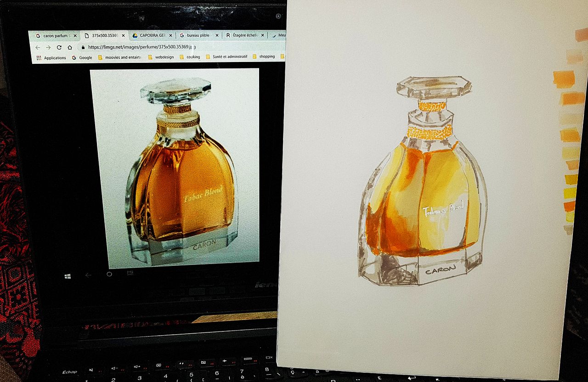Screen dimensions: 588x382
Task: Open the 'moovies and entairte' bookmark folder
Action: tap(119, 57)
